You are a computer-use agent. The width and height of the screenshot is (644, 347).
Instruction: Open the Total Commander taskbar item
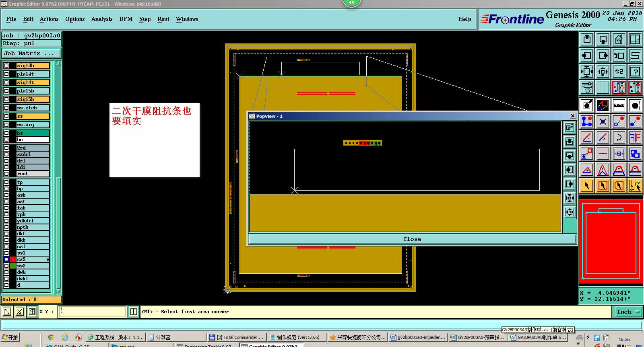236,337
